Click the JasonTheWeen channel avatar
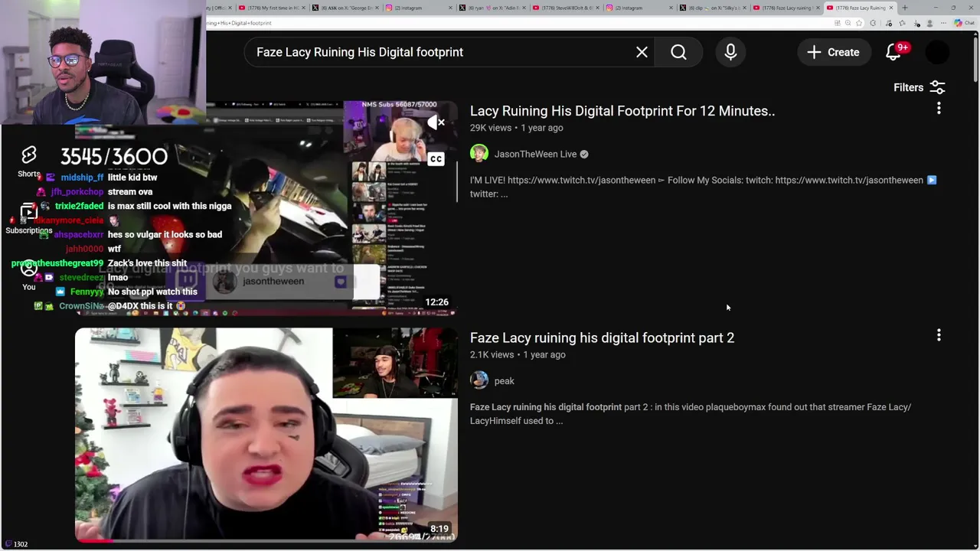Screen dimensions: 980x551 [x=479, y=154]
